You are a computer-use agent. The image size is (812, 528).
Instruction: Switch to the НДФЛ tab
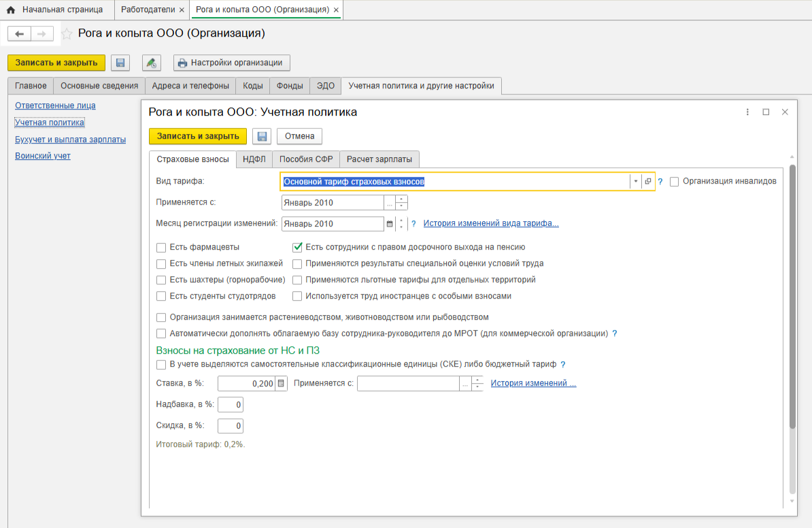coord(254,159)
